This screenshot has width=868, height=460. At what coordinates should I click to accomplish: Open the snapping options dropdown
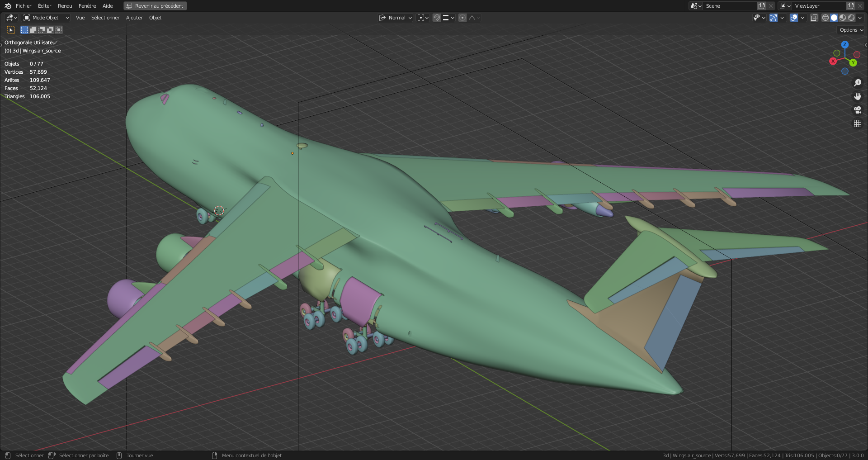448,18
